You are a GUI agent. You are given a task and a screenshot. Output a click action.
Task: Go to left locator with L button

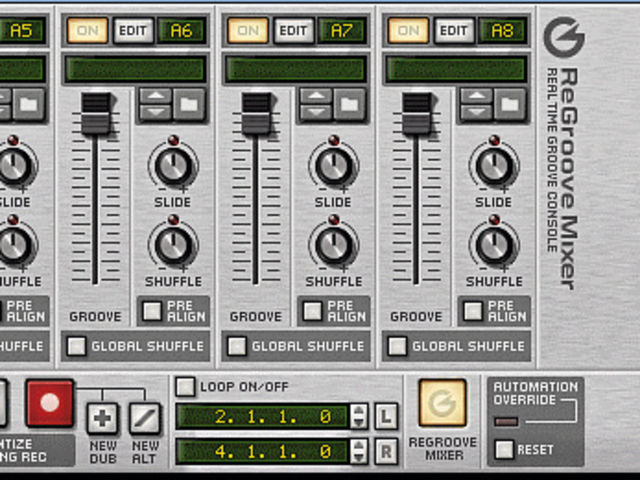coord(387,417)
